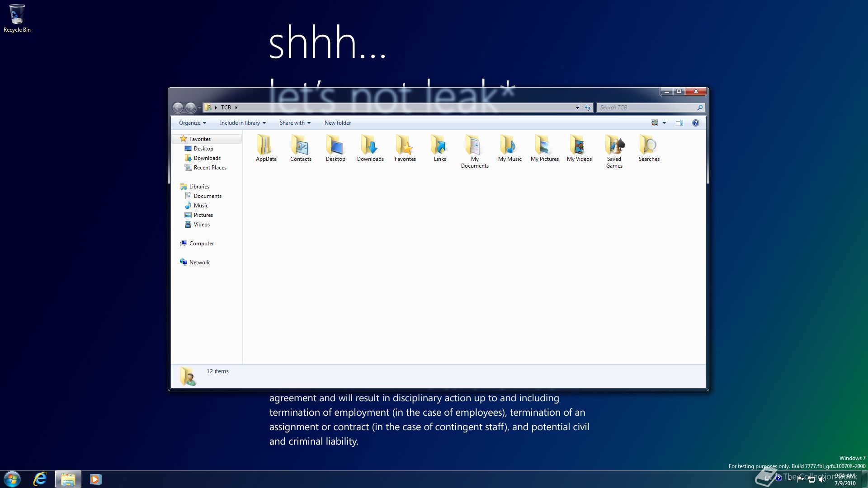Image resolution: width=868 pixels, height=488 pixels.
Task: Click Windows Explorer taskbar button
Action: coord(68,479)
